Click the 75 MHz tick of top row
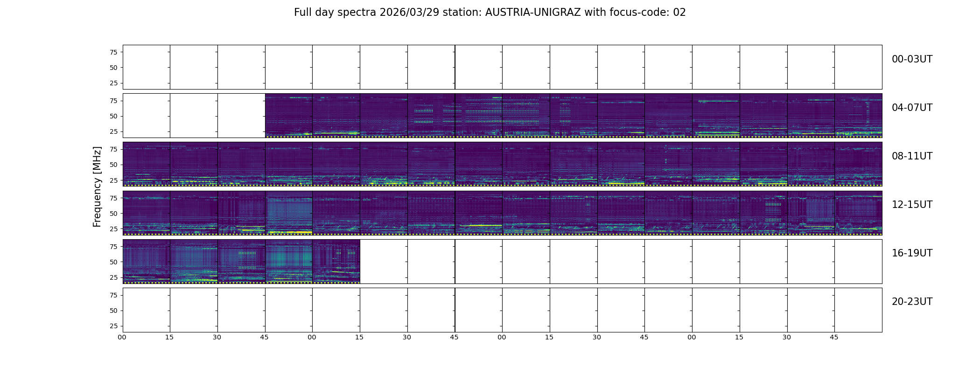Image resolution: width=980 pixels, height=373 pixels. pos(113,52)
